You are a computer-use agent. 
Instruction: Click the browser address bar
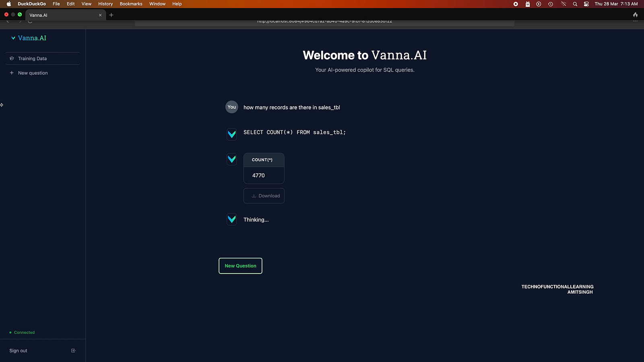pyautogui.click(x=324, y=22)
